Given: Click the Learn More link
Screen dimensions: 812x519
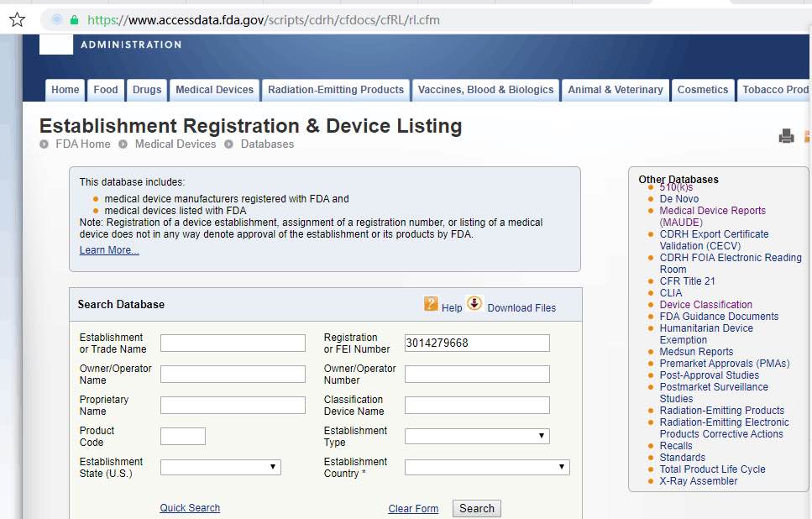Looking at the screenshot, I should click(x=109, y=250).
